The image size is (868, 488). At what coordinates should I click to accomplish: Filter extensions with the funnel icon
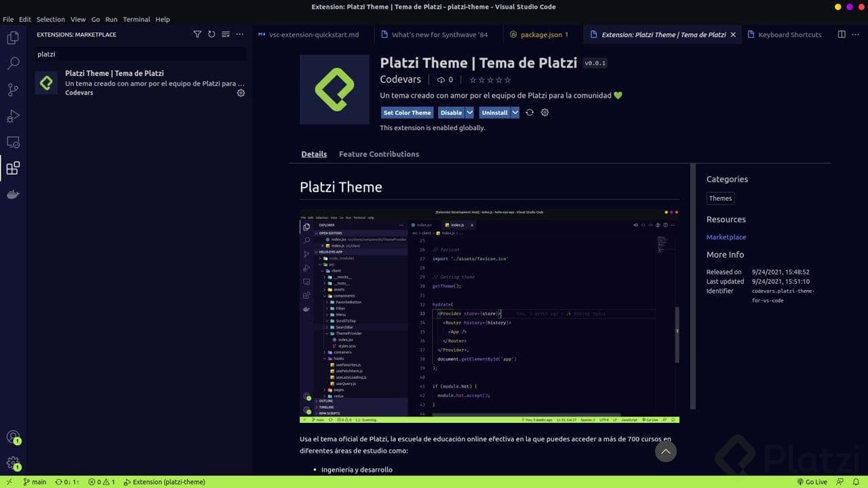[197, 35]
